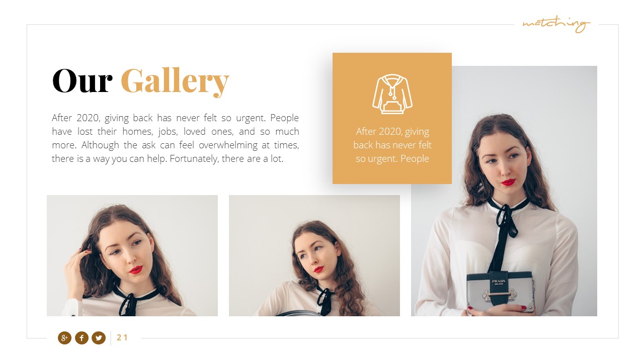This screenshot has height=362, width=644.
Task: Select the tall portrait photo on right
Action: (x=504, y=191)
